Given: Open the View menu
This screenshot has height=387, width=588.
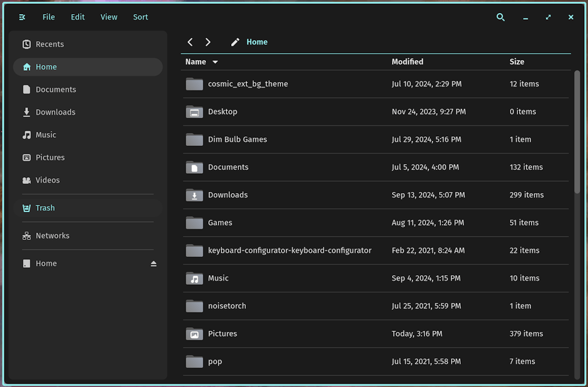Looking at the screenshot, I should [109, 17].
